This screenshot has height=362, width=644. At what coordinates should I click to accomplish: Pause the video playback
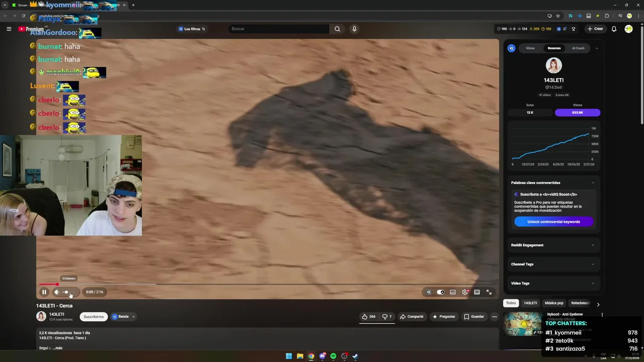tap(44, 292)
